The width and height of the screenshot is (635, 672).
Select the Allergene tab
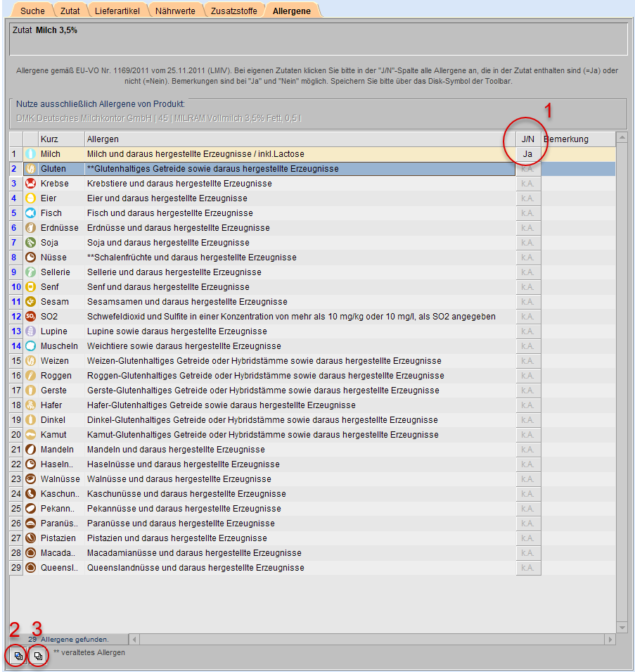click(292, 11)
